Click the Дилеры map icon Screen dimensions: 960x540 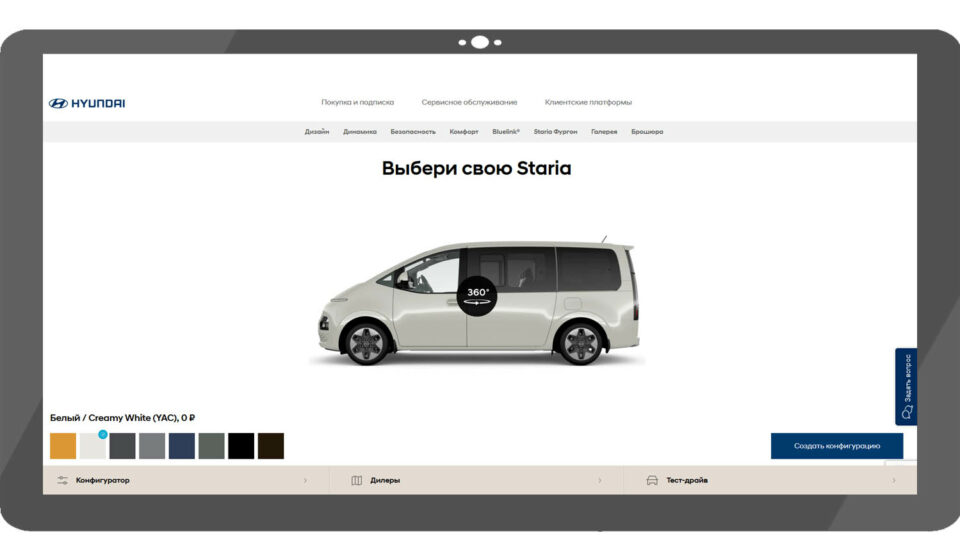coord(356,481)
